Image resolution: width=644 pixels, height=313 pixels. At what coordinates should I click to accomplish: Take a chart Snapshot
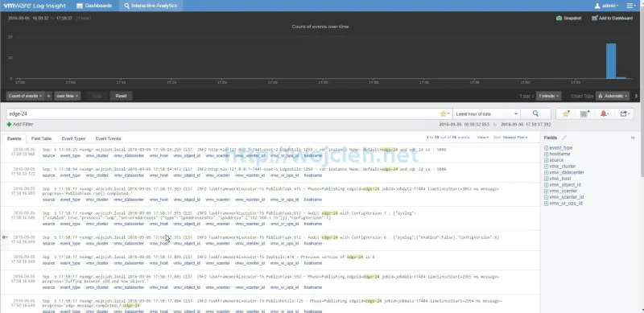(569, 18)
